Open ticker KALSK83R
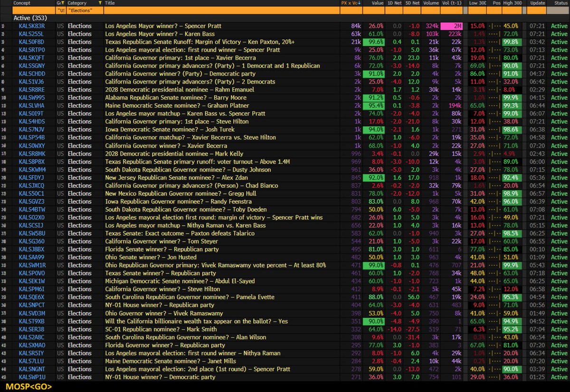This screenshot has width=570, height=392. 32,26
